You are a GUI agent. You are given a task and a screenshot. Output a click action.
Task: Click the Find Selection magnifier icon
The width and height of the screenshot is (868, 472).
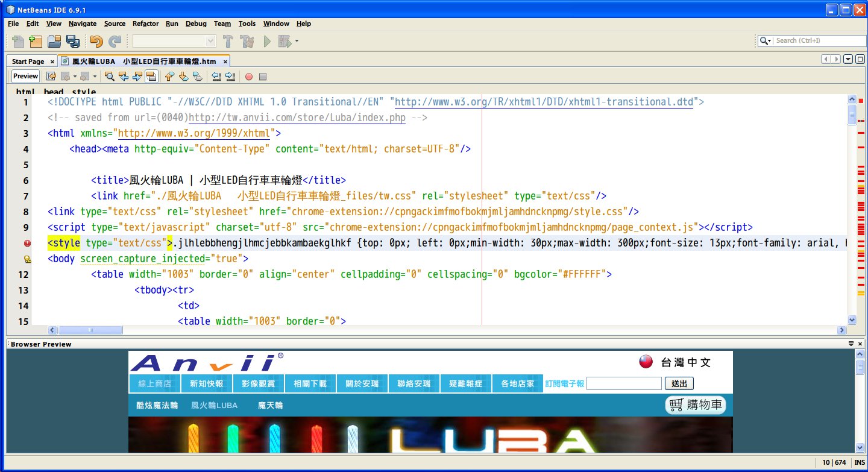pyautogui.click(x=109, y=77)
